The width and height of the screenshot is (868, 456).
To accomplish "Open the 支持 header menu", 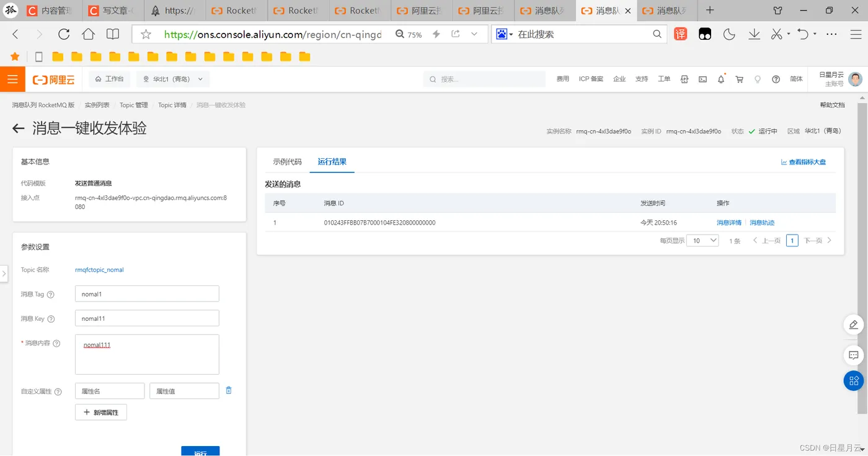I will click(x=642, y=79).
